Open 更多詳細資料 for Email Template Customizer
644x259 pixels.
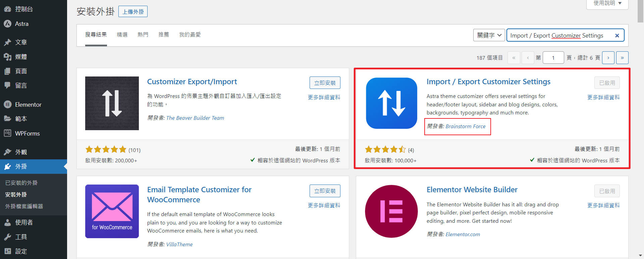[324, 205]
